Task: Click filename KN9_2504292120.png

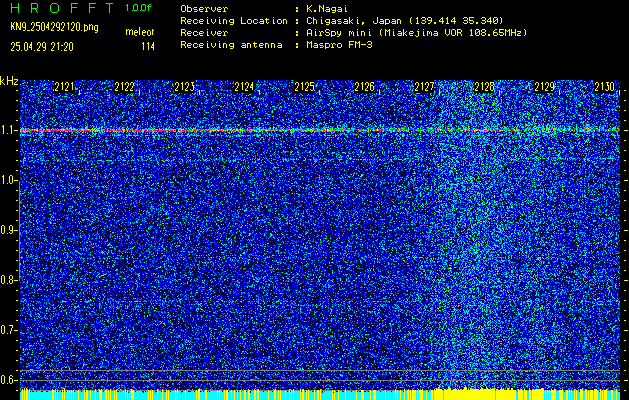Action: [x=54, y=27]
